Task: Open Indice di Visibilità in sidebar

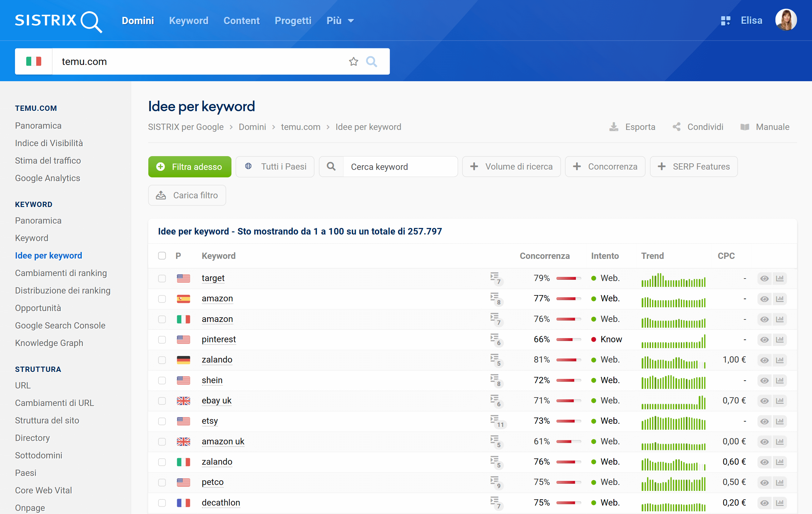Action: tap(49, 143)
